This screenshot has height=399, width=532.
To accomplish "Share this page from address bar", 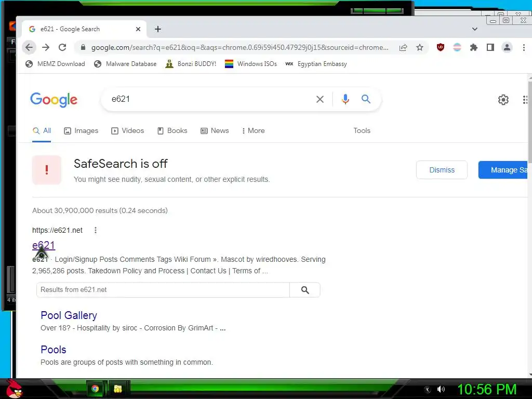I will (403, 47).
